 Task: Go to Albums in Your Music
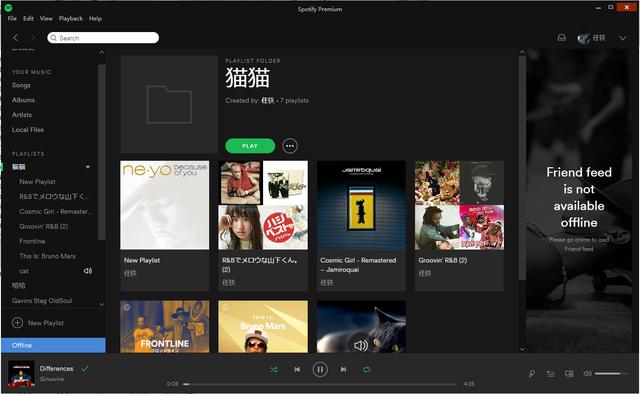pyautogui.click(x=23, y=100)
